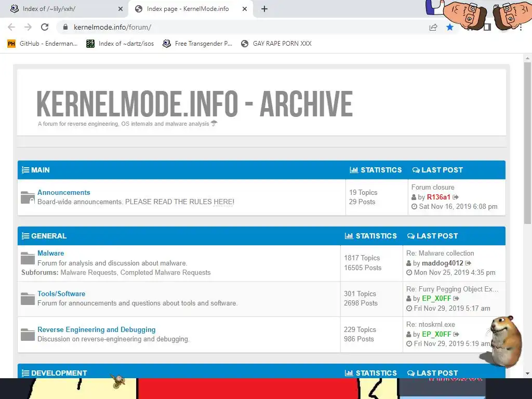View EP_X0FF profile in Reverse Engineering row
This screenshot has height=399, width=532.
436,334
